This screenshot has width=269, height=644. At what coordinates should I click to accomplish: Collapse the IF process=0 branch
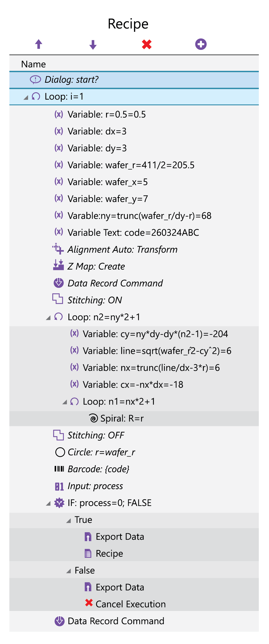(x=48, y=503)
